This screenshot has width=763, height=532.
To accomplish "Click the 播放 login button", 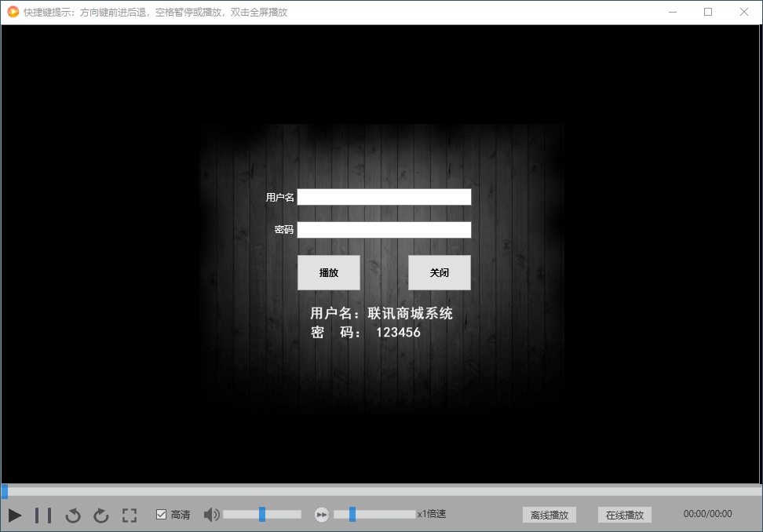I will pos(329,272).
